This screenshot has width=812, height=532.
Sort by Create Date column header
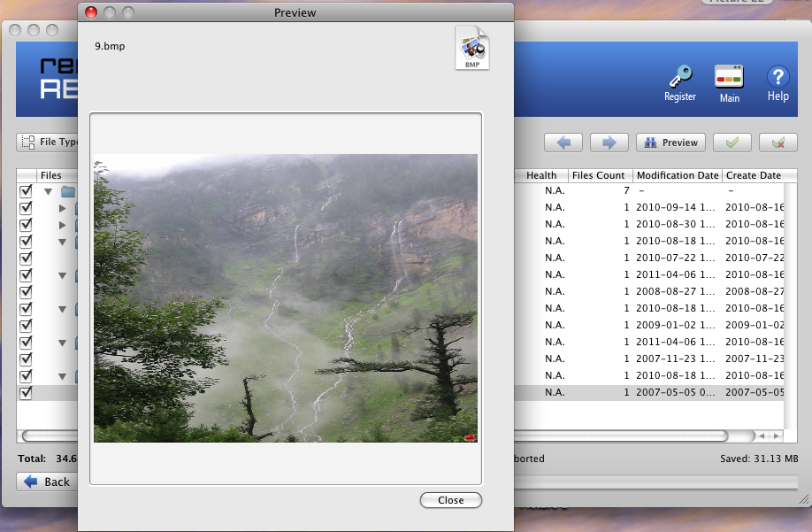[759, 175]
